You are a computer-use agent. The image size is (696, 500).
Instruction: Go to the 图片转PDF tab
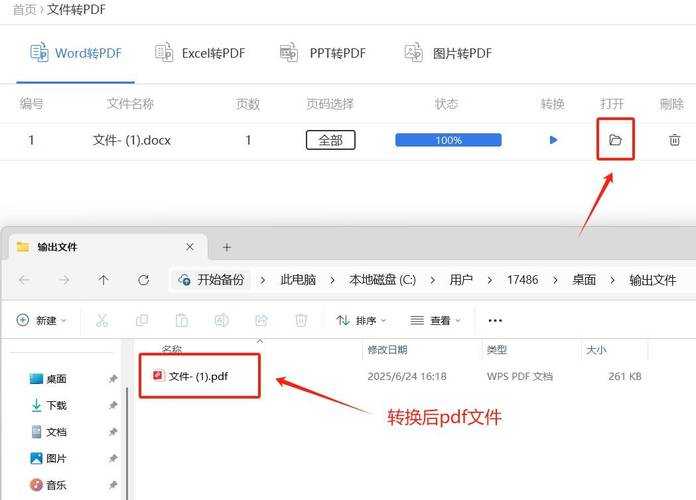point(448,53)
